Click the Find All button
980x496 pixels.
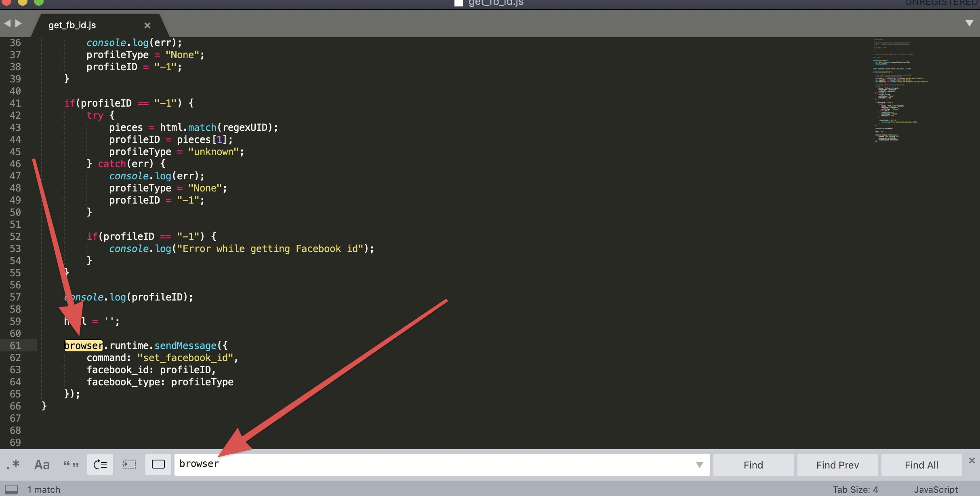[921, 465]
